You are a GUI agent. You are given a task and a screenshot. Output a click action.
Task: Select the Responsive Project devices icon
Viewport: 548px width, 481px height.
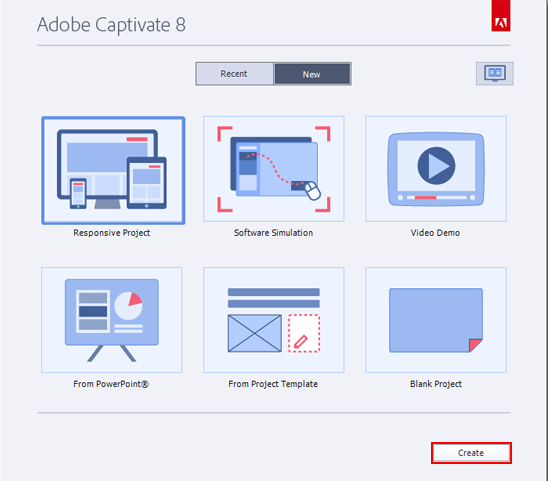click(113, 170)
